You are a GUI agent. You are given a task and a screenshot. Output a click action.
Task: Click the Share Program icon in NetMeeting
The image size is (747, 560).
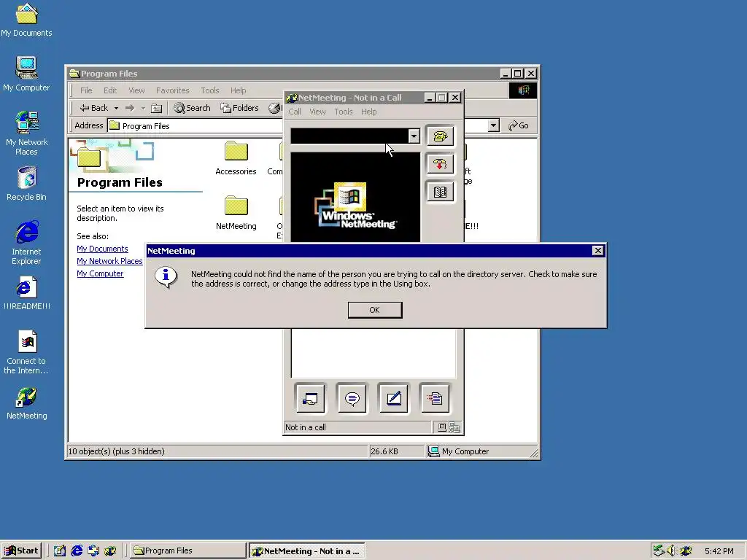click(310, 399)
